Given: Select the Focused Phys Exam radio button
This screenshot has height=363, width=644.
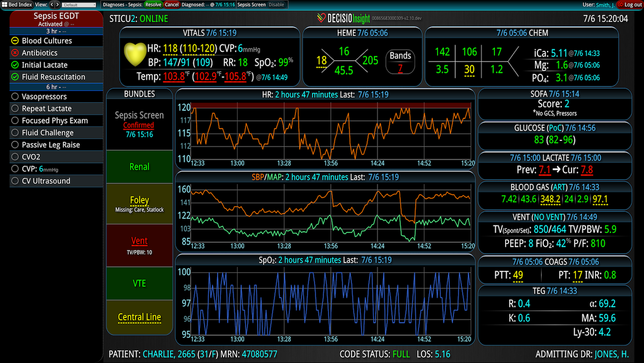Looking at the screenshot, I should 15,120.
